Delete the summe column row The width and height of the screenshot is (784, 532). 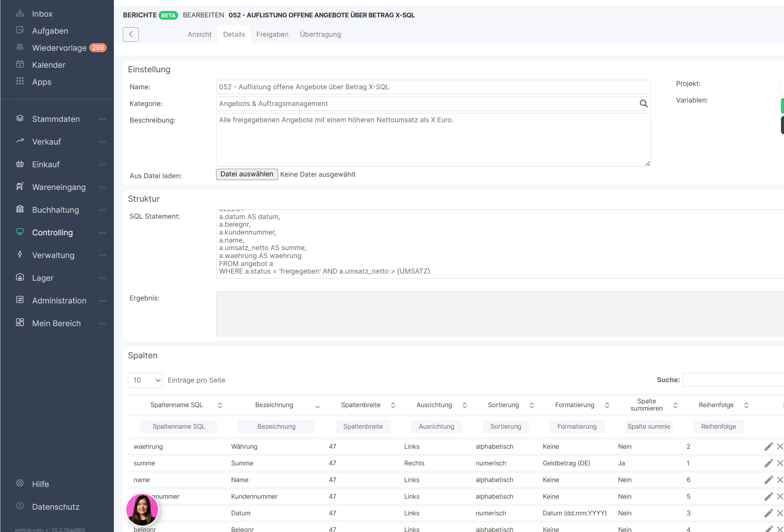click(780, 463)
